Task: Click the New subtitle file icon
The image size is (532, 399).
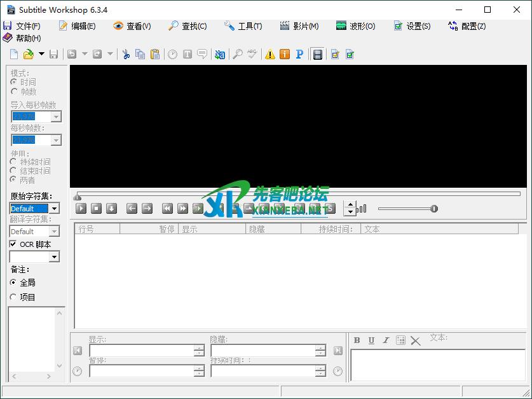Action: tap(14, 55)
